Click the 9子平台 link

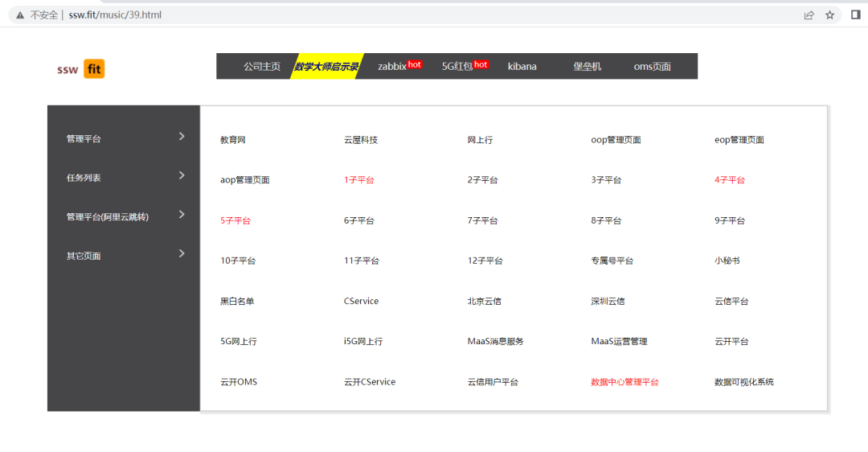coord(730,220)
